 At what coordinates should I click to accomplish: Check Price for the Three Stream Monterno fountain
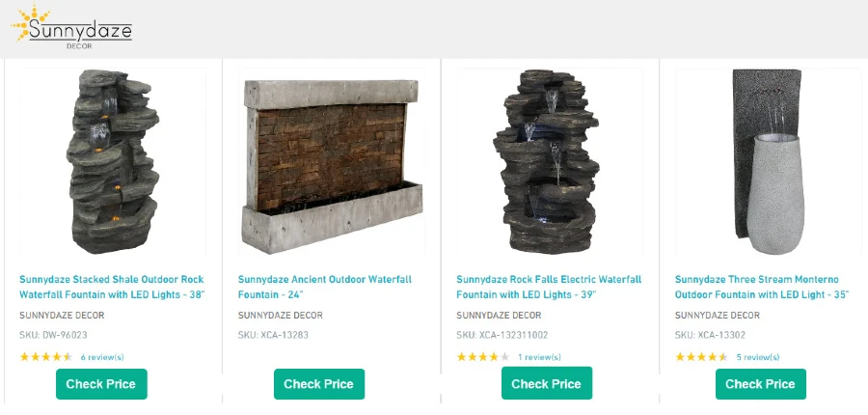[761, 384]
